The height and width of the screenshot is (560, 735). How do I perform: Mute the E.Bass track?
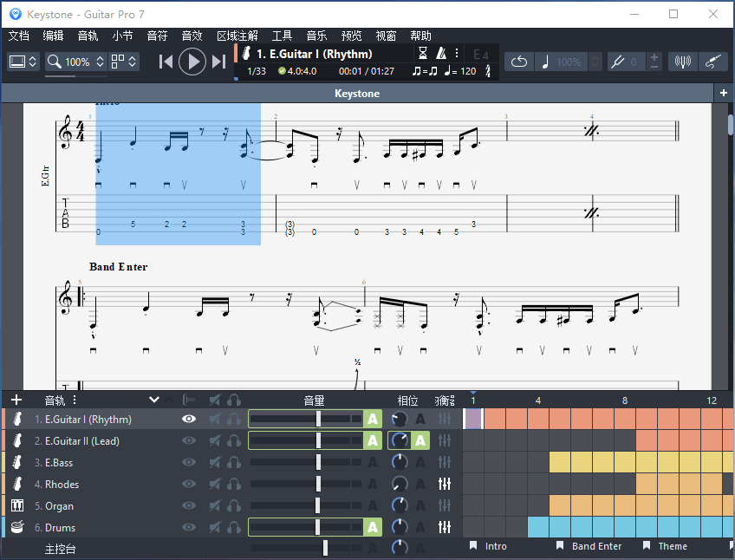tap(215, 462)
